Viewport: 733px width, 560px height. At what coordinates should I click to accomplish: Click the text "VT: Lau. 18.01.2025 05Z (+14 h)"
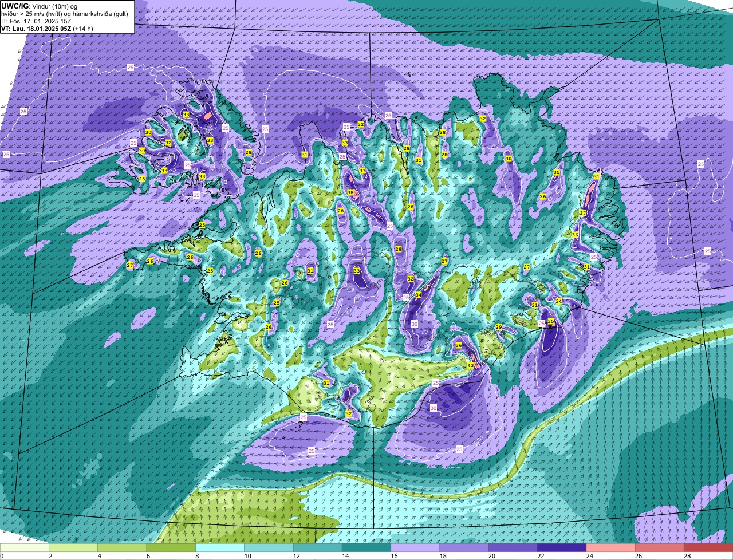pos(47,28)
